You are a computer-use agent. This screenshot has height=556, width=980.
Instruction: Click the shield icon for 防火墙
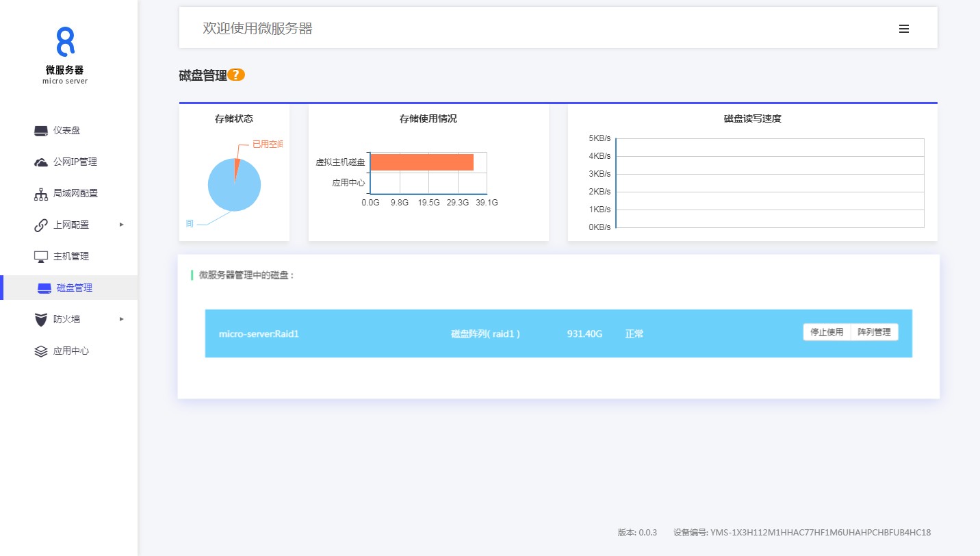tap(41, 320)
